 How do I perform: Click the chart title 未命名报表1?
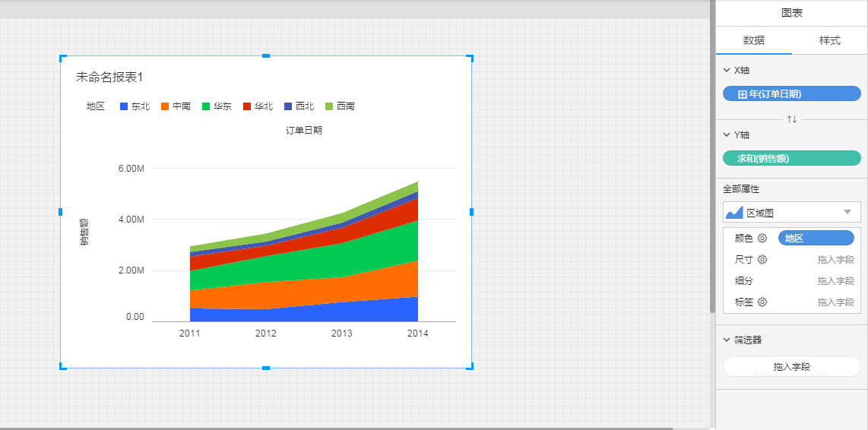point(109,77)
